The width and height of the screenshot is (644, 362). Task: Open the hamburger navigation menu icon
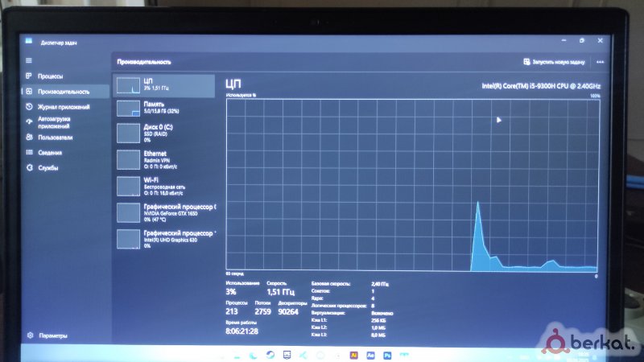point(29,61)
